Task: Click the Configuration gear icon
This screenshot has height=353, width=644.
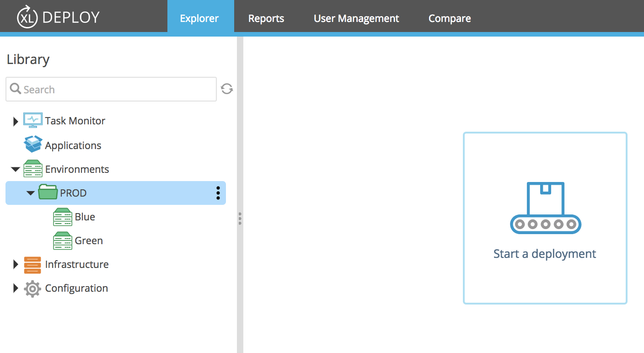Action: click(32, 289)
